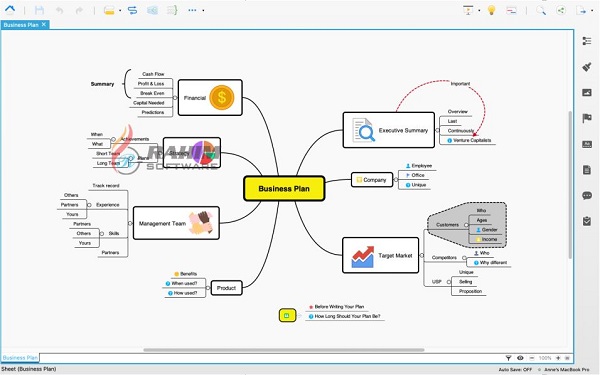600x375 pixels.
Task: Click the horizontal canvas scrollbar
Action: tap(284, 350)
